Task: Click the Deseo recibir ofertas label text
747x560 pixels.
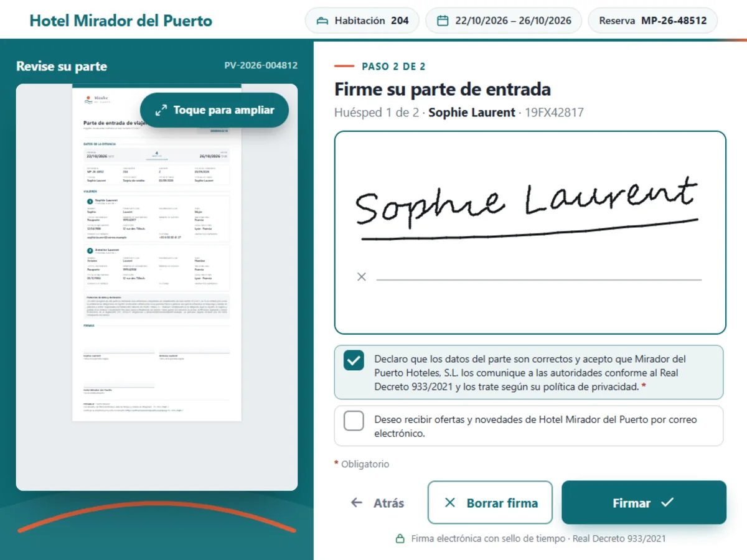Action: pyautogui.click(x=535, y=426)
